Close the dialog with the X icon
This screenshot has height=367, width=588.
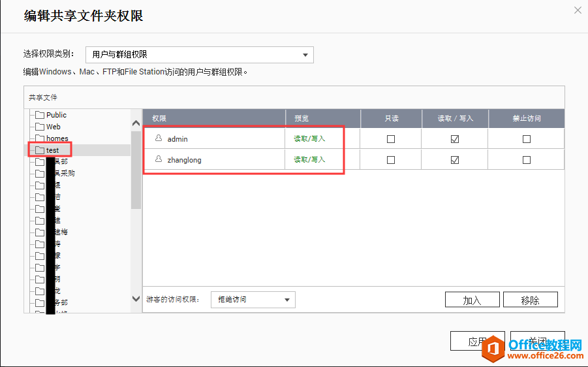[x=578, y=10]
